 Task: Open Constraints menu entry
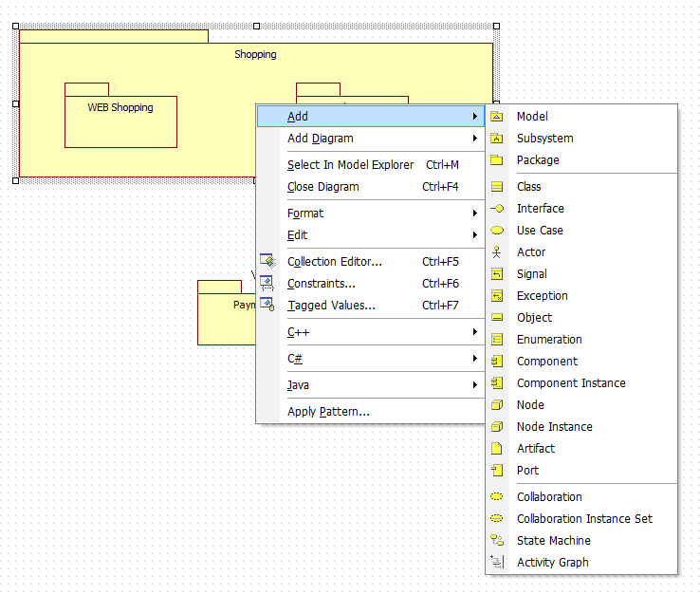pyautogui.click(x=371, y=283)
